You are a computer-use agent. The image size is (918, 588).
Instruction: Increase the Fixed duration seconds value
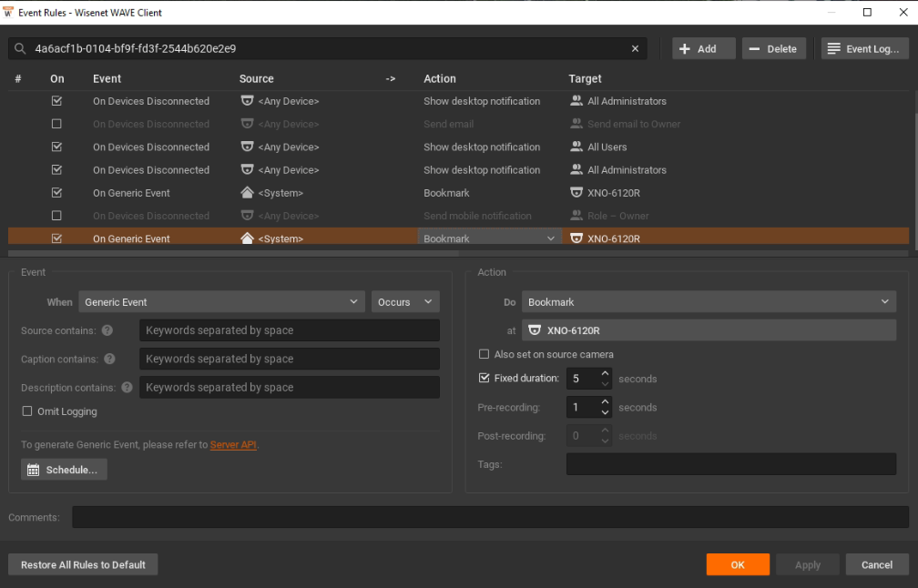[x=606, y=373]
